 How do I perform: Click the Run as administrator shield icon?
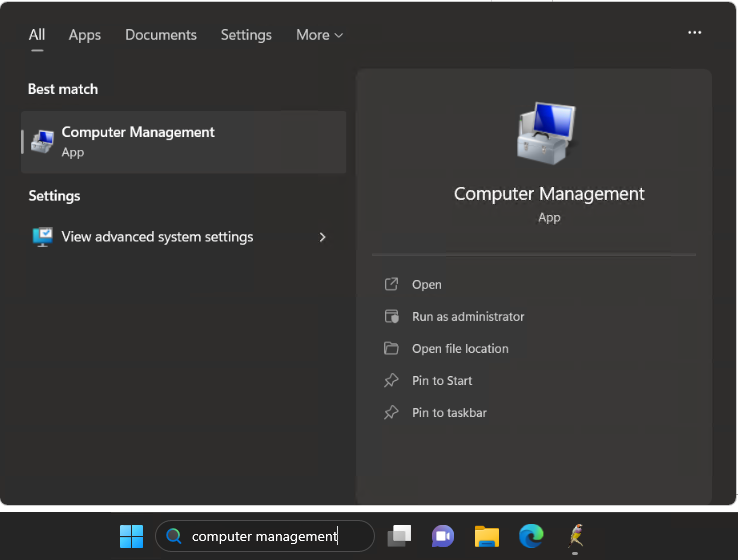point(391,316)
